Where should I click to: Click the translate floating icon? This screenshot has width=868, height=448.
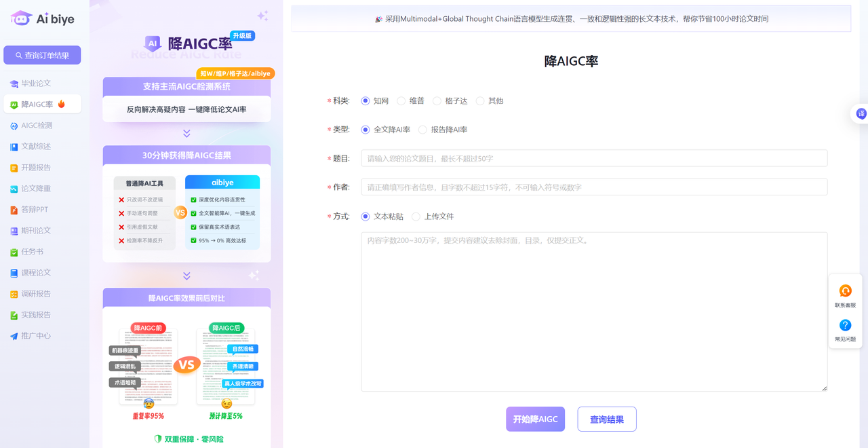point(861,113)
